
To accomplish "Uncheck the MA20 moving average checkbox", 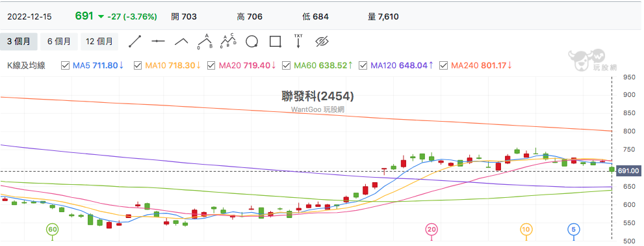I will (211, 66).
